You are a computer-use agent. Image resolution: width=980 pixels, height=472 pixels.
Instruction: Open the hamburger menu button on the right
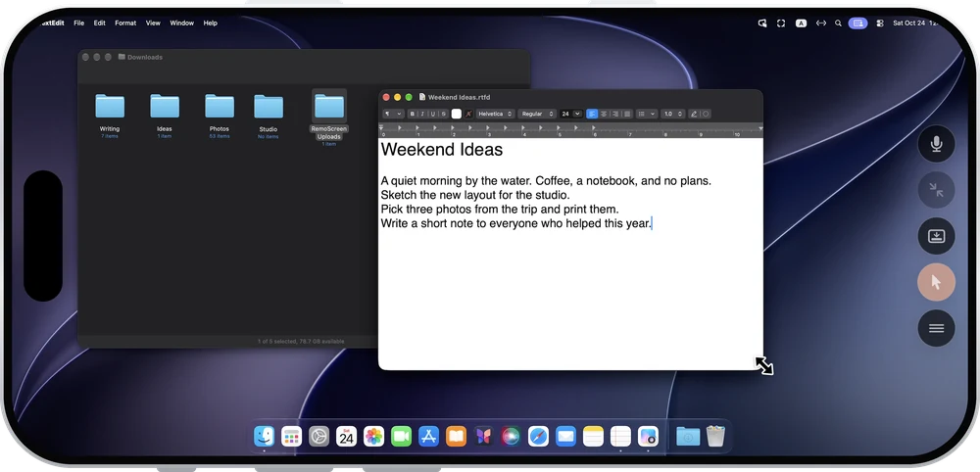[936, 328]
